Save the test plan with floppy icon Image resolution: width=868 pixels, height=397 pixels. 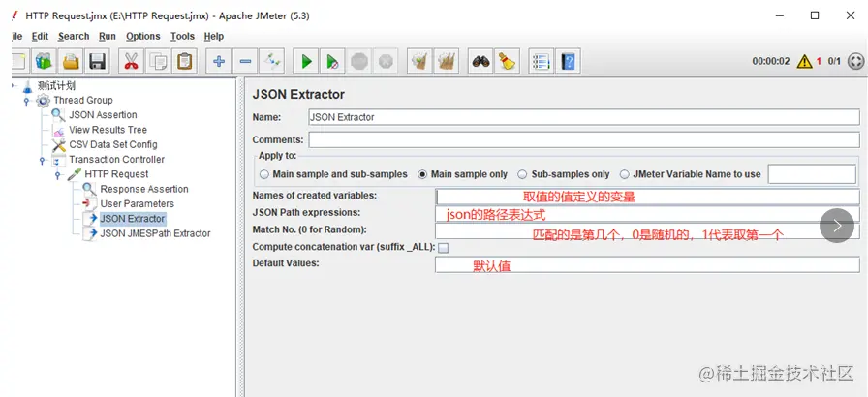point(98,61)
